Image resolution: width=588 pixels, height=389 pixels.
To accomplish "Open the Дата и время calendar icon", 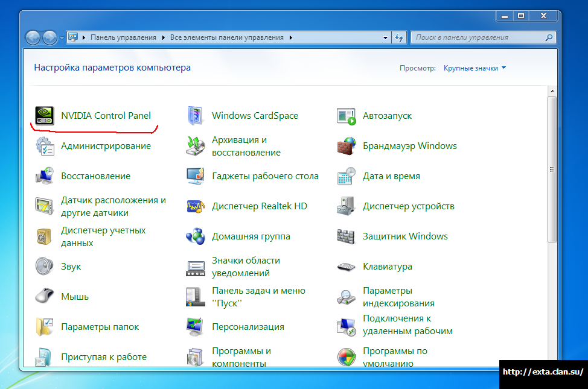I will tap(346, 176).
